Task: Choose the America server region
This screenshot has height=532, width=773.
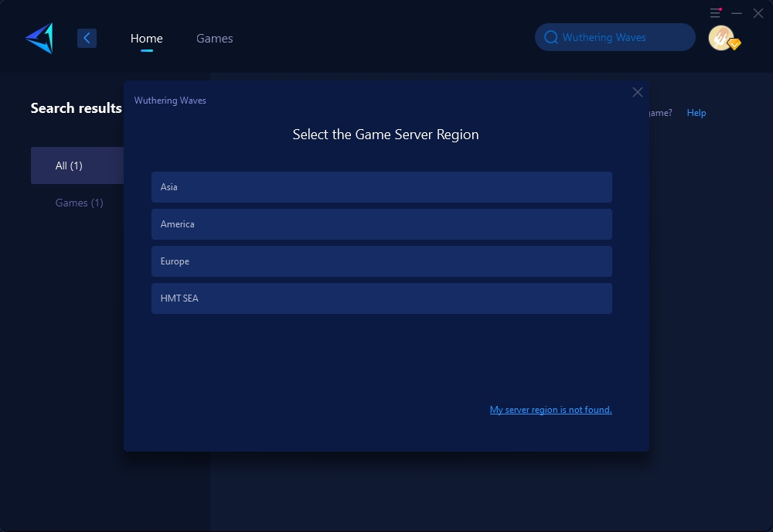Action: click(x=382, y=223)
